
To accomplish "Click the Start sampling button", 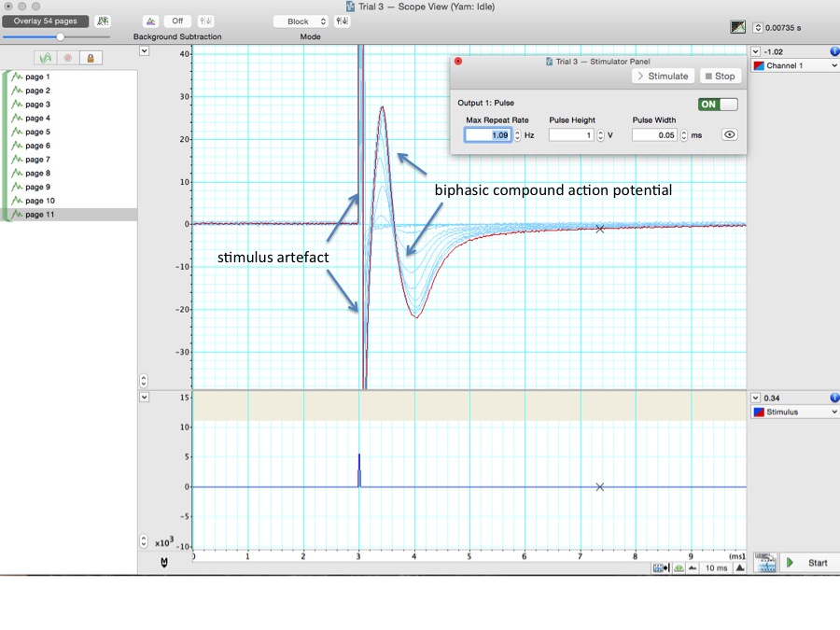I will click(x=808, y=563).
